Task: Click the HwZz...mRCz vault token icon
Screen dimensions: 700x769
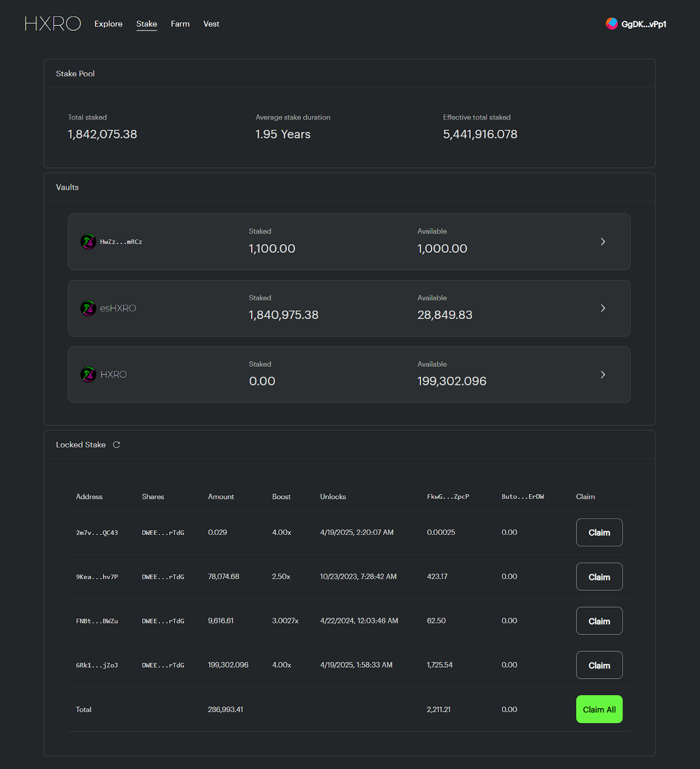Action: click(x=88, y=241)
